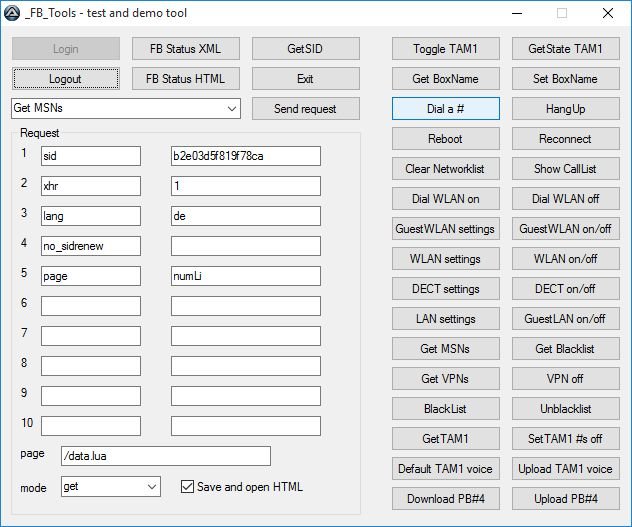The width and height of the screenshot is (632, 527).
Task: Click the empty value field in row 4
Action: 246,246
